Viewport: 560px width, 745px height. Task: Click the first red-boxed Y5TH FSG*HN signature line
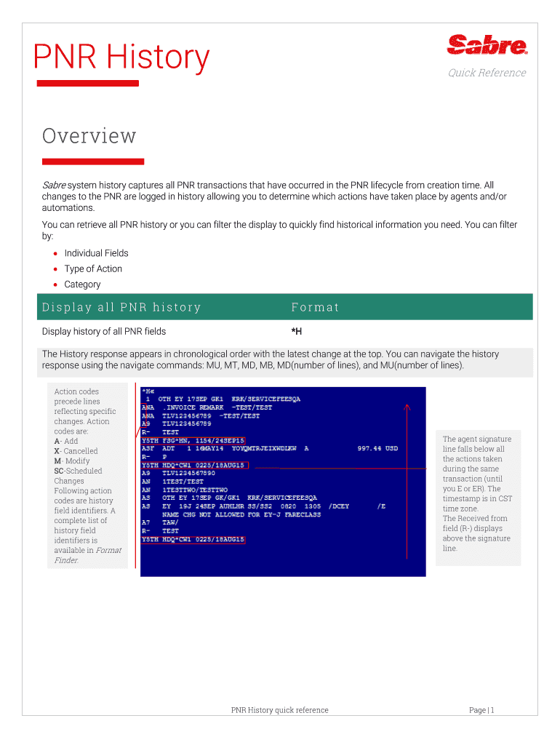coord(193,440)
